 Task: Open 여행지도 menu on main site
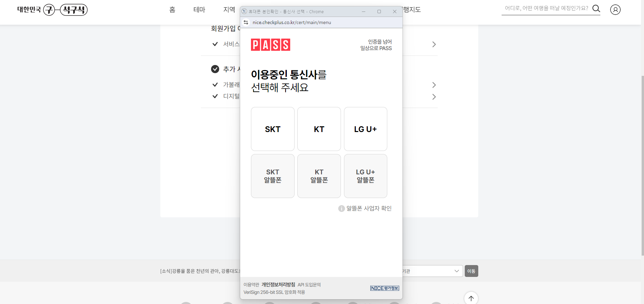[412, 10]
